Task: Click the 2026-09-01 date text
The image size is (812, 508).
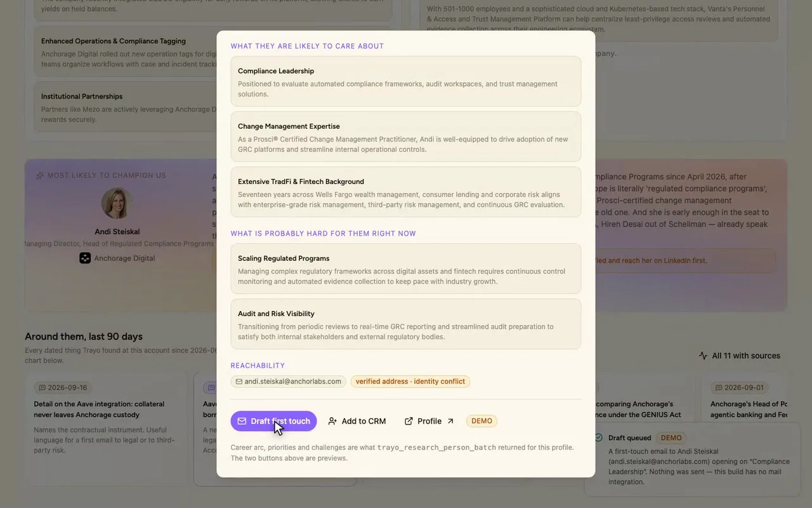Action: coord(744,387)
